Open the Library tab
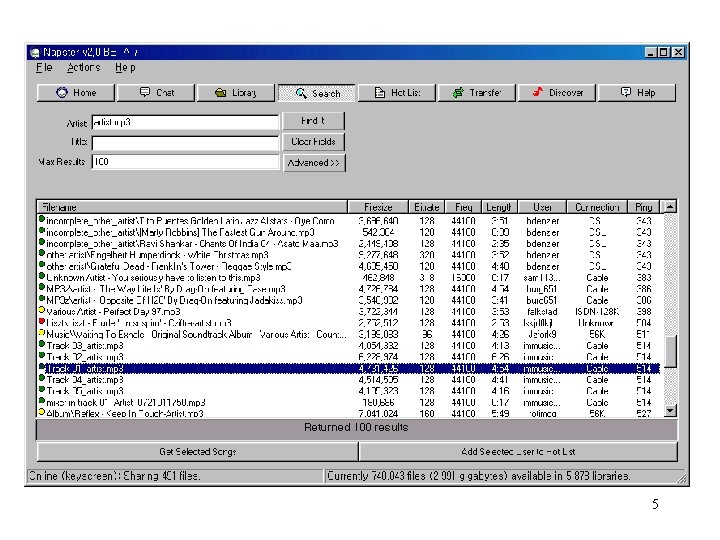 pyautogui.click(x=236, y=93)
